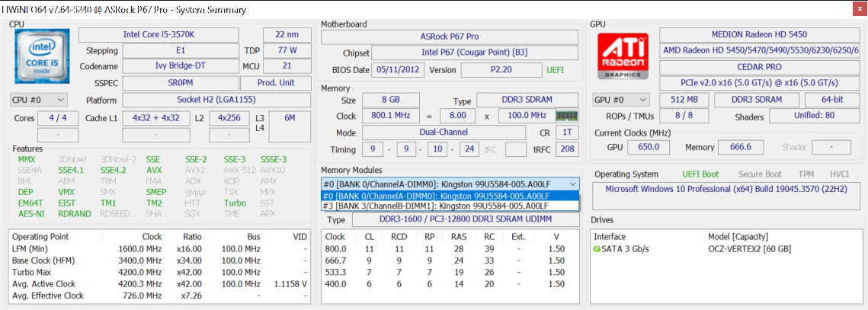Click the GPU clock 650.0 value

pos(649,147)
